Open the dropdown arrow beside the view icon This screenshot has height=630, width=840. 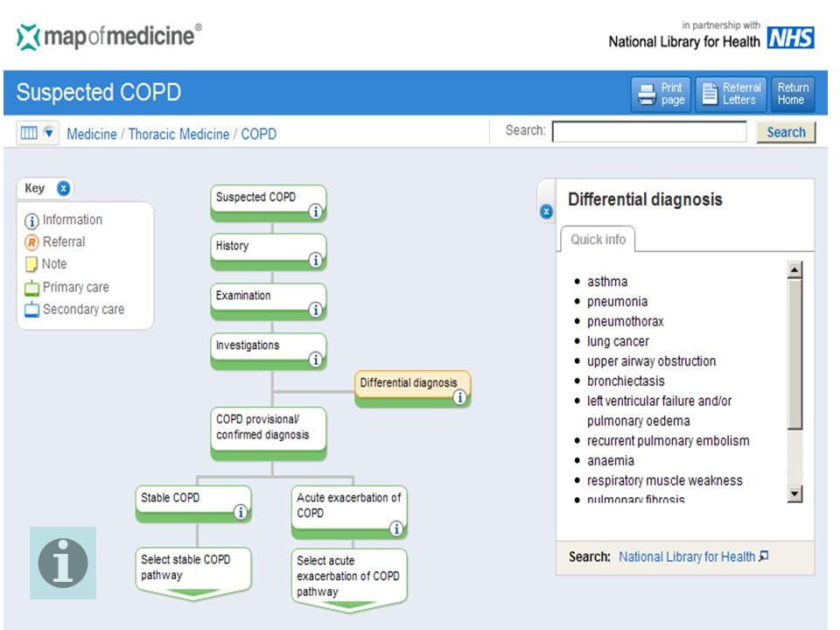click(49, 132)
